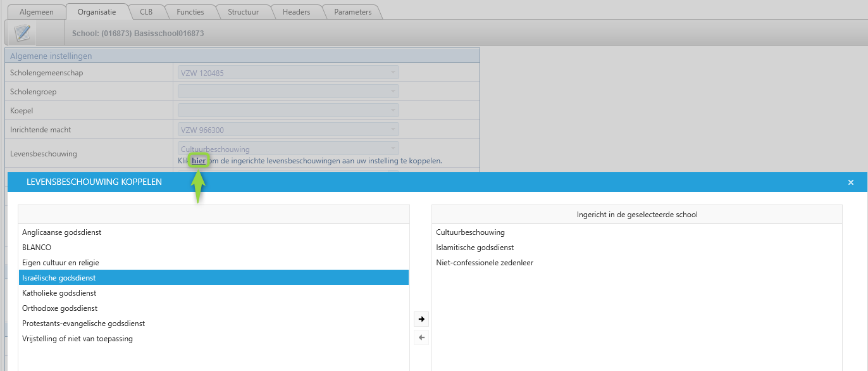Move selected item right with arrow button

click(x=421, y=319)
